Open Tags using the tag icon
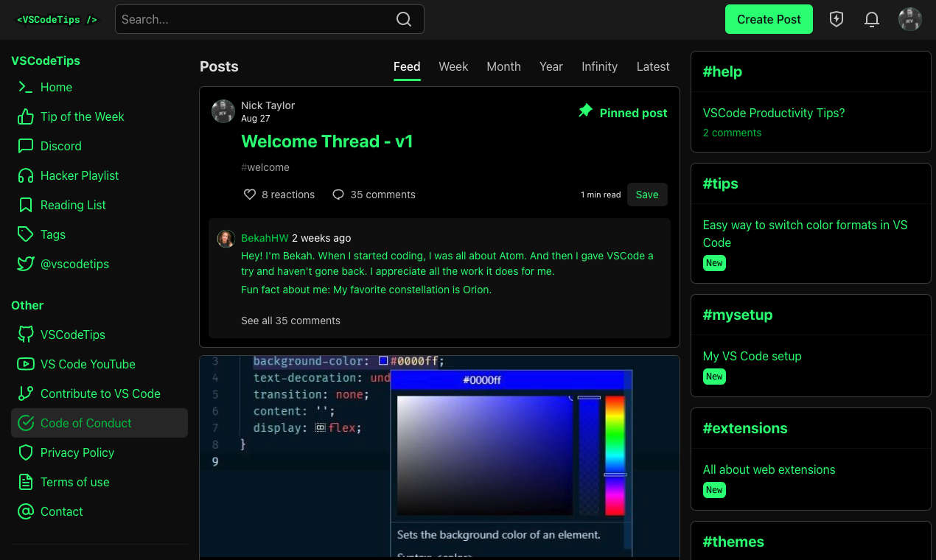Screen dimensions: 936x560 26,234
